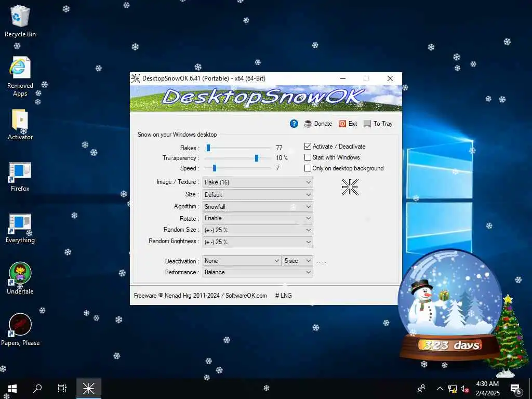Image resolution: width=532 pixels, height=399 pixels.
Task: Minimize the DesktopSnowOK window
Action: coord(343,78)
